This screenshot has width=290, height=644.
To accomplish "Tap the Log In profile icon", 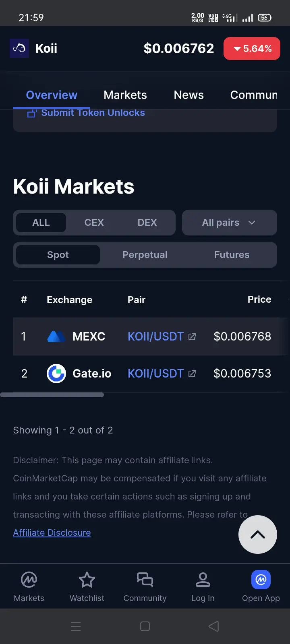I will coord(203,580).
